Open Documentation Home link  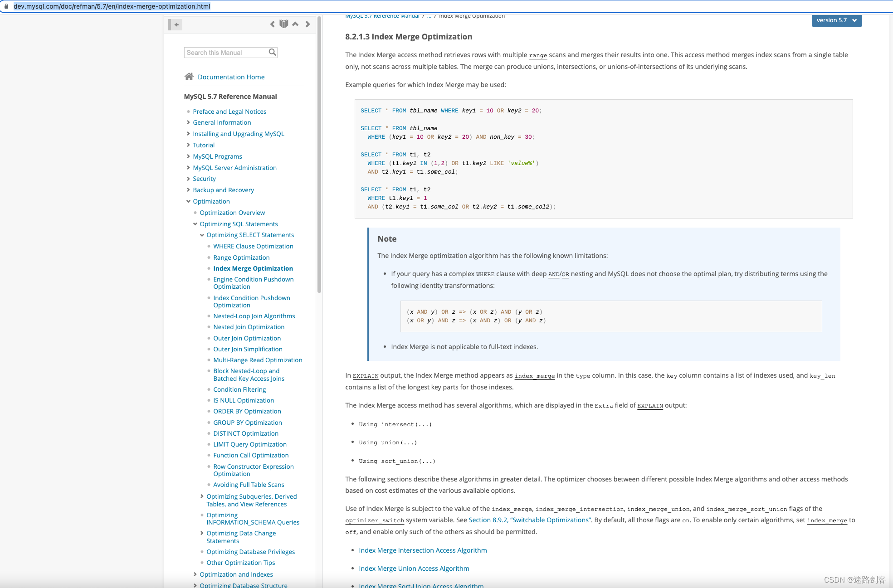tap(231, 77)
